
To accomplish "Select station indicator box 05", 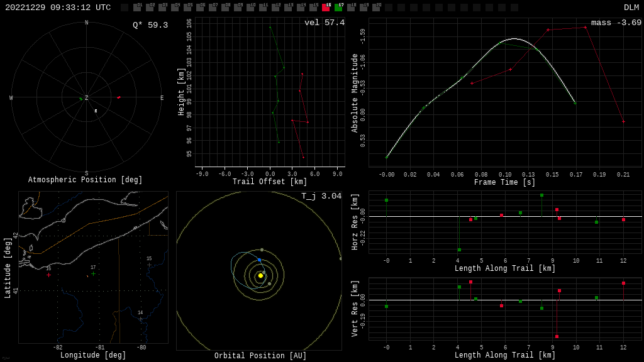I will coord(187,7).
